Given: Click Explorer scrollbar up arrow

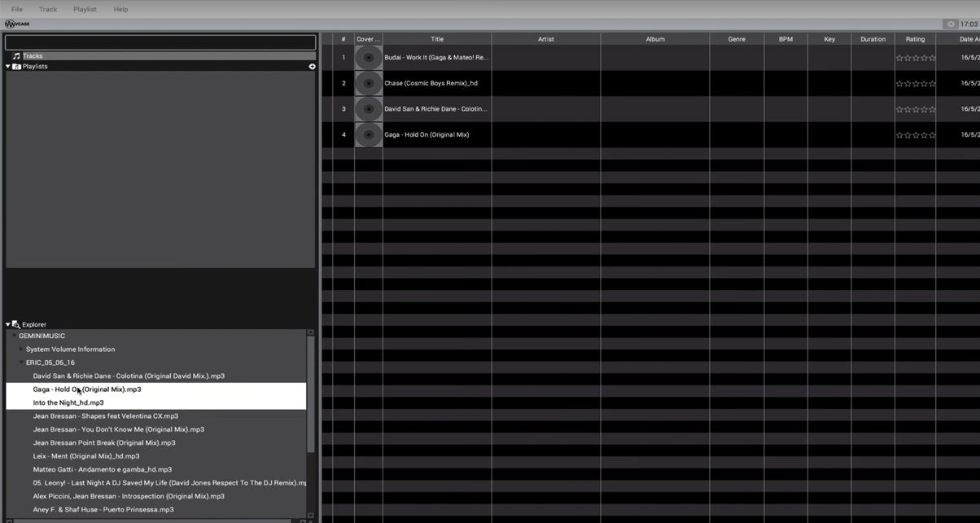Looking at the screenshot, I should pos(311,332).
